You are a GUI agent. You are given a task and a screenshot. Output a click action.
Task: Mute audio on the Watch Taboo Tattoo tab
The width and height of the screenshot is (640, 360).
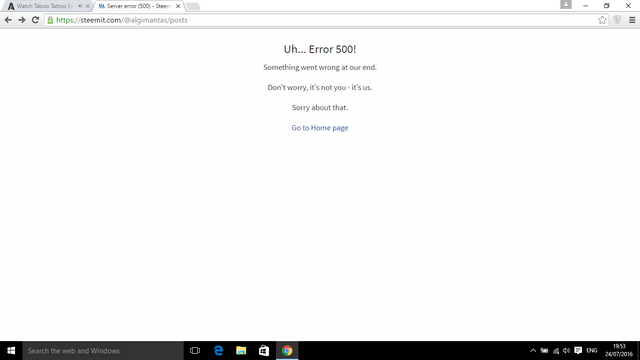tap(80, 6)
